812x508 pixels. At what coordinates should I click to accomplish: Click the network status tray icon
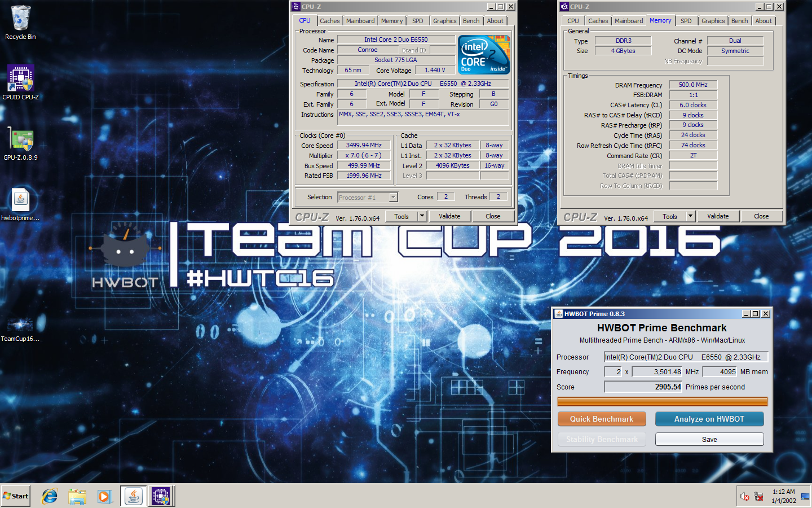click(759, 497)
